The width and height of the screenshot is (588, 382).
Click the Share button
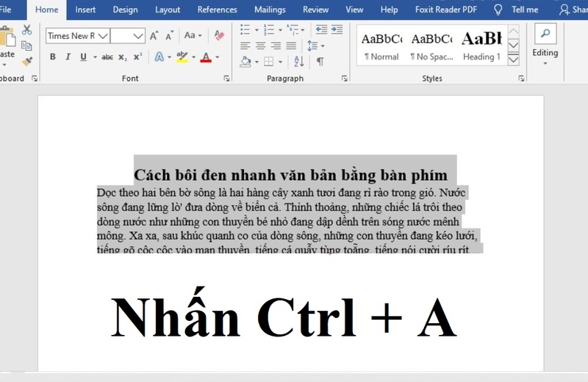[x=573, y=10]
